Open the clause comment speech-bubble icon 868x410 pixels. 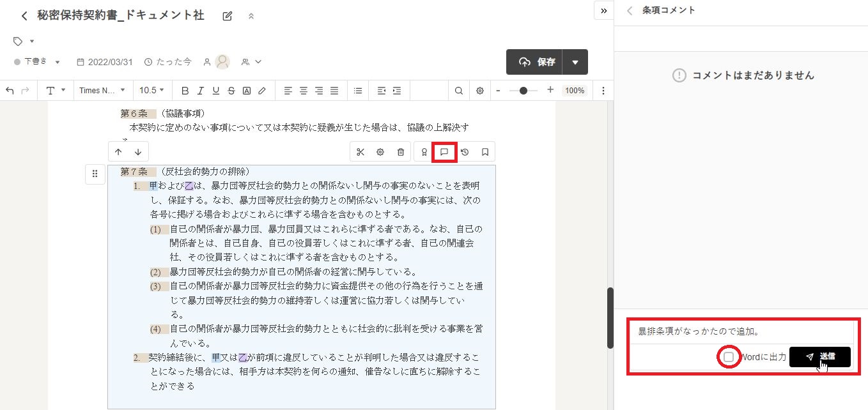coord(444,152)
